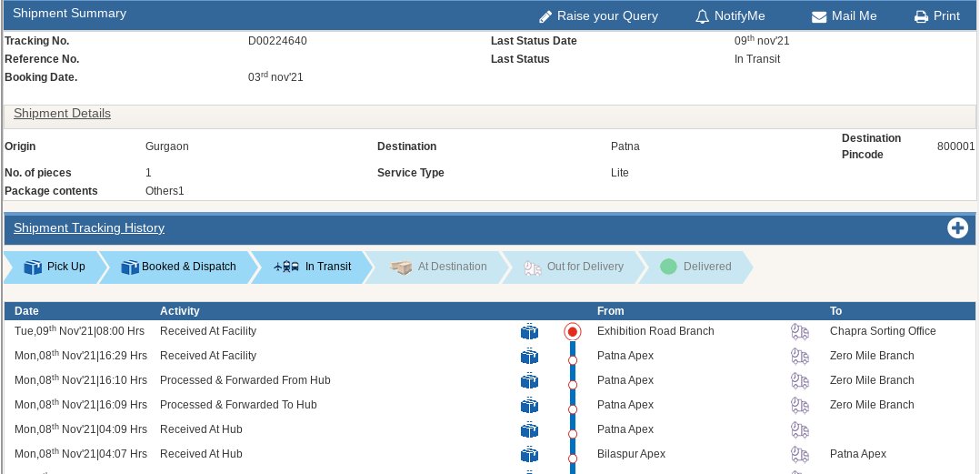Click the Booked & Dispatch box icon

point(129,267)
